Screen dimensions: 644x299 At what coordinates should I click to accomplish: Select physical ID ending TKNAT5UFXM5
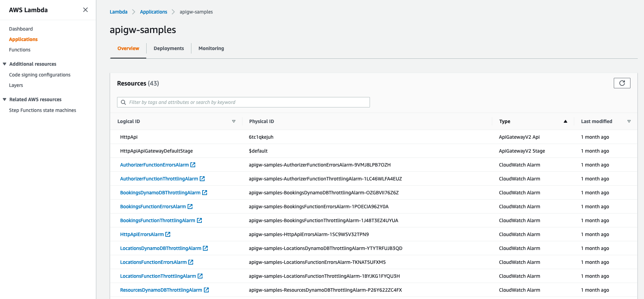[x=317, y=262]
